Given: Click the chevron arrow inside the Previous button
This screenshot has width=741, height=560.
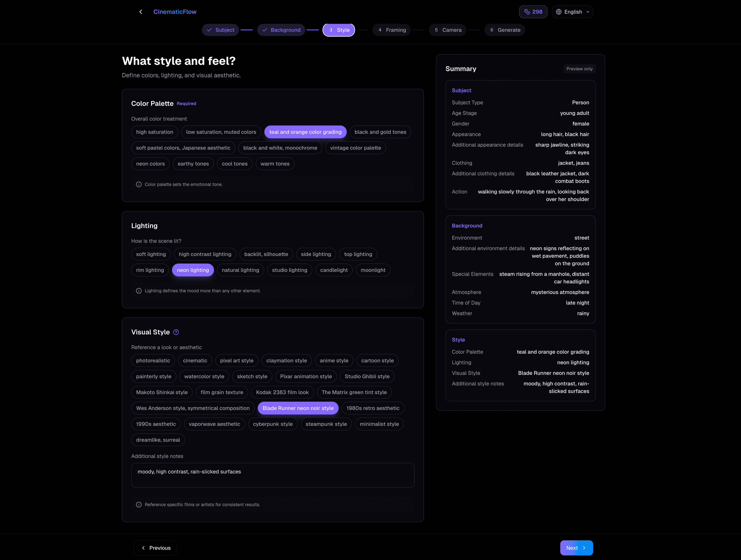Looking at the screenshot, I should (x=143, y=548).
